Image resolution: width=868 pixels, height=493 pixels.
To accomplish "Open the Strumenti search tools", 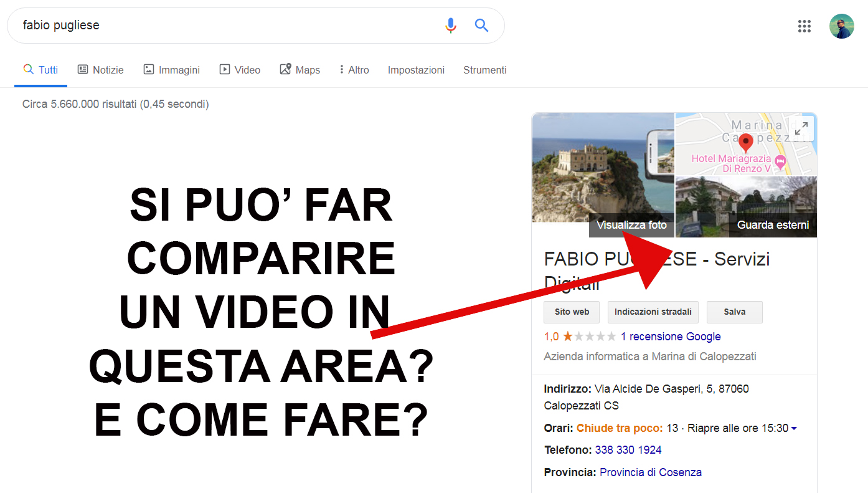I will pos(484,70).
